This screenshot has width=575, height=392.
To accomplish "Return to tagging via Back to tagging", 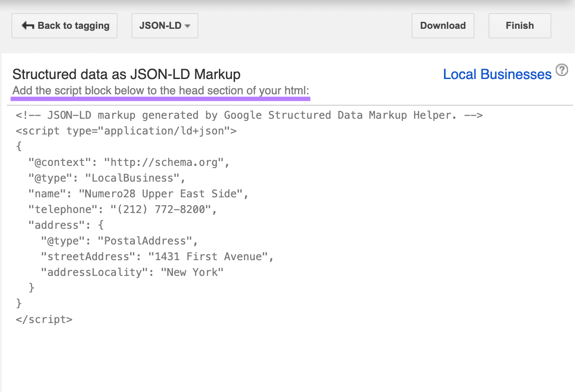I will (64, 26).
